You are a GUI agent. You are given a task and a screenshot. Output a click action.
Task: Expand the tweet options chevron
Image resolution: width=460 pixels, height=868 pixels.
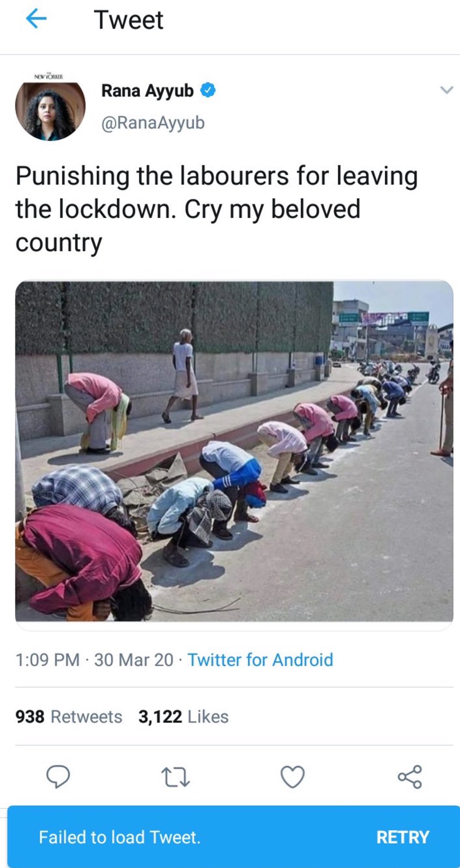[447, 90]
